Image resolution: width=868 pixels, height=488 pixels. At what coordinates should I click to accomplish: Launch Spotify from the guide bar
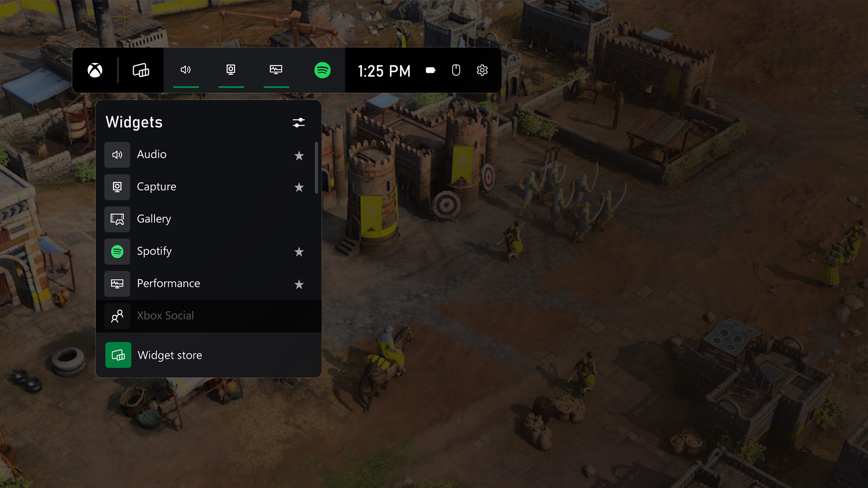(322, 70)
